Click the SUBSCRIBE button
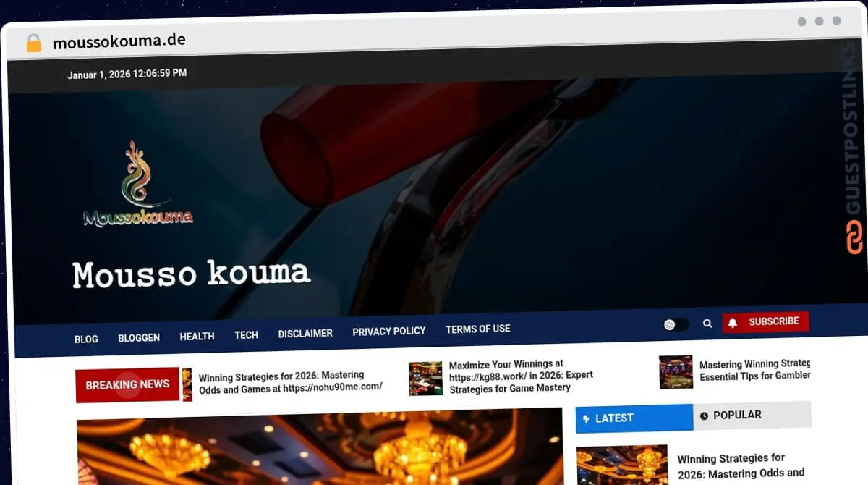Image resolution: width=868 pixels, height=485 pixels. pos(774,321)
